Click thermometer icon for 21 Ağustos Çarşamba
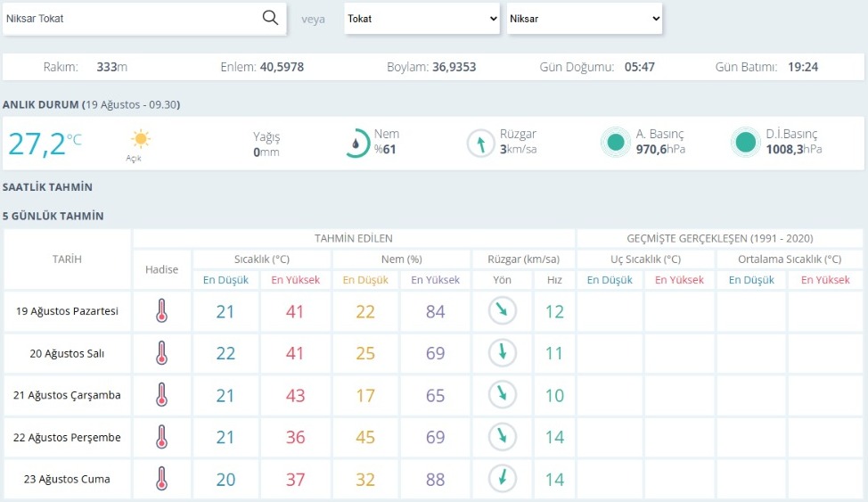Viewport: 868px width, 502px height. click(161, 395)
